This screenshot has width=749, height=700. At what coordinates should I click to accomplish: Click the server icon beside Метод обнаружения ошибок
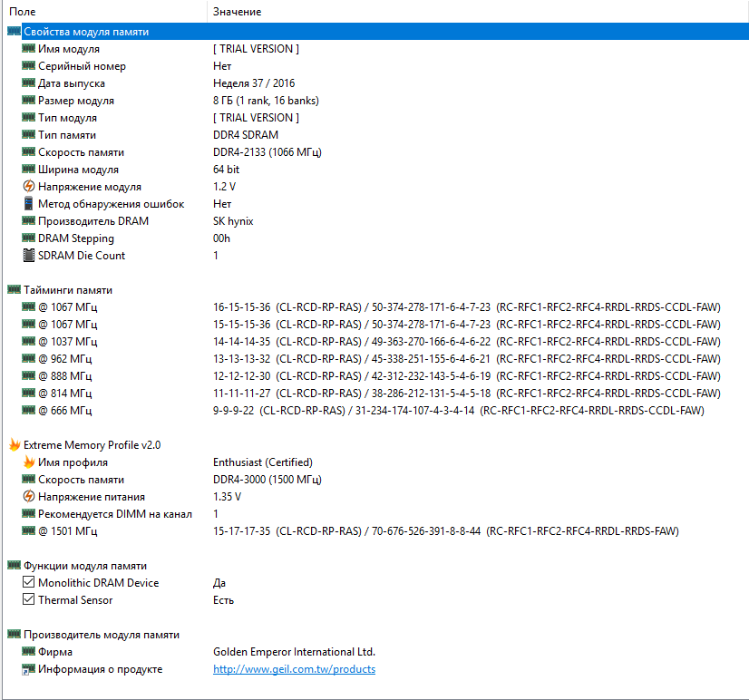pyautogui.click(x=29, y=203)
